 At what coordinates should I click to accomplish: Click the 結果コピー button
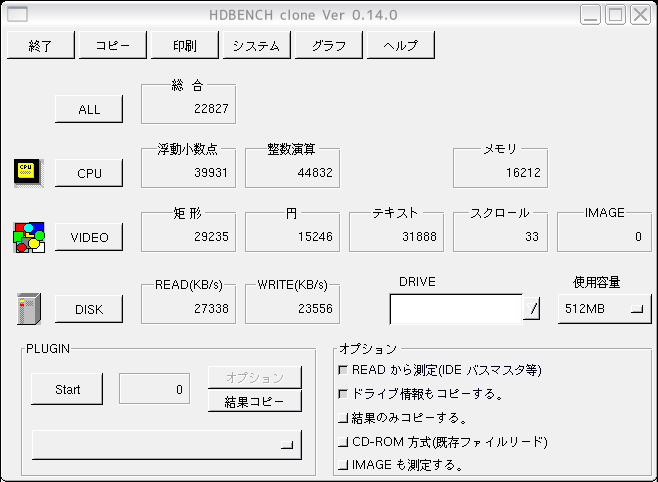254,401
